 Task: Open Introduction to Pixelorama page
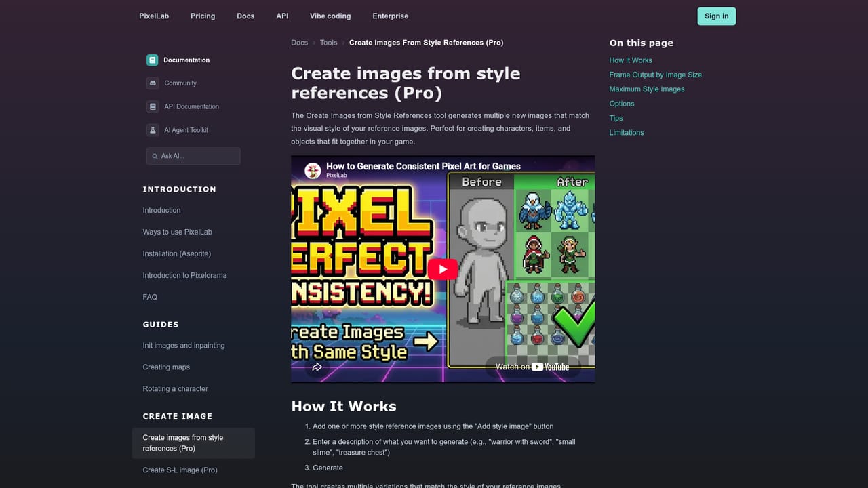click(184, 276)
